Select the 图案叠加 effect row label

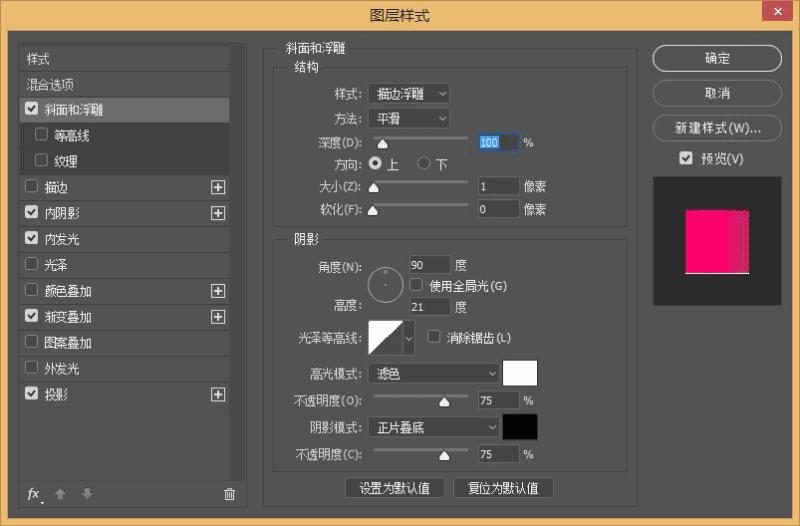(x=68, y=343)
